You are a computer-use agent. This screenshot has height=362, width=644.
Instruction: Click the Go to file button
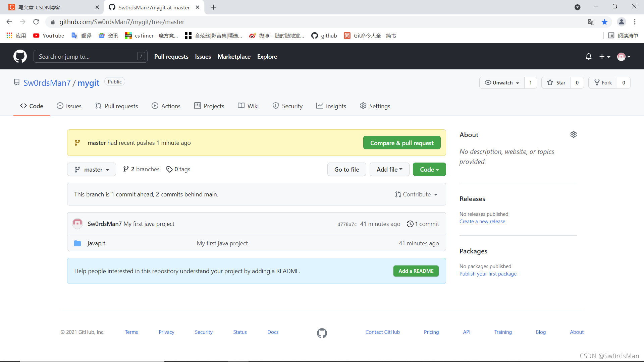pos(346,169)
